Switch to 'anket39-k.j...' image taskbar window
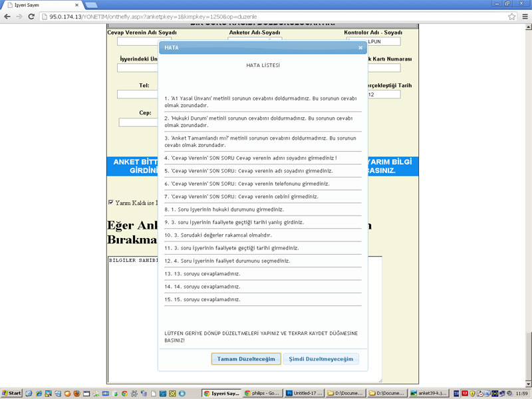The image size is (532, 399). 429,393
